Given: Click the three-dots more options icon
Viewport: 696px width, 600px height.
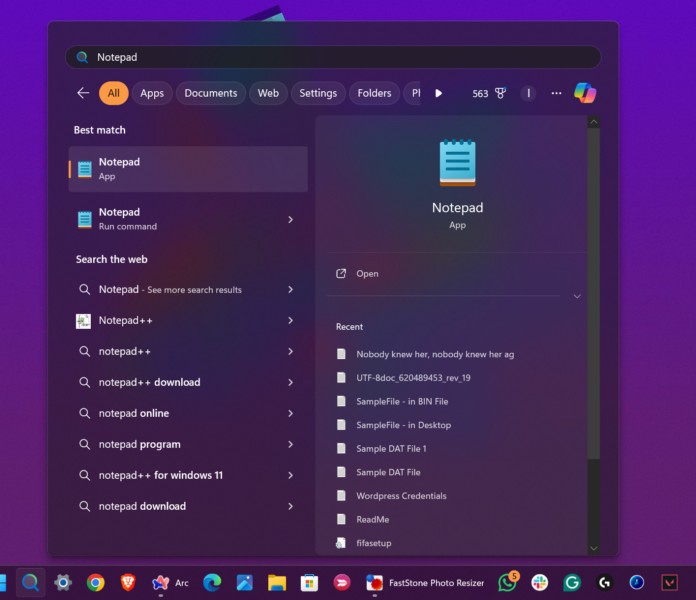Looking at the screenshot, I should pyautogui.click(x=556, y=93).
